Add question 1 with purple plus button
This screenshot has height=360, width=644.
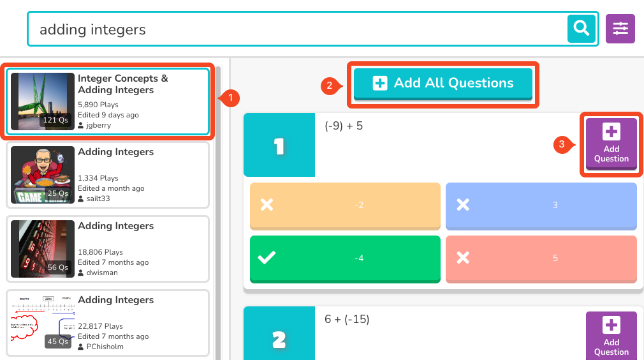click(x=611, y=143)
